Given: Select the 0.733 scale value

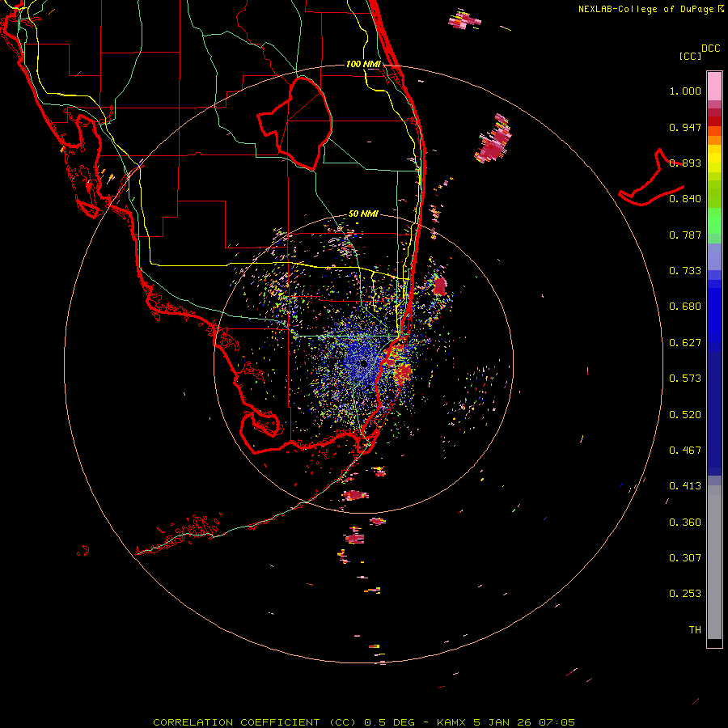Looking at the screenshot, I should pos(685,271).
